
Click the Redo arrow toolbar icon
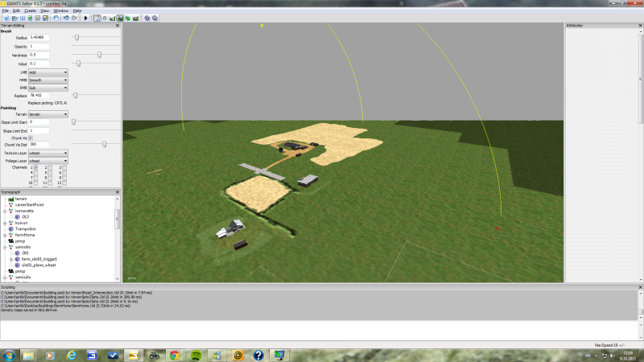[x=74, y=18]
